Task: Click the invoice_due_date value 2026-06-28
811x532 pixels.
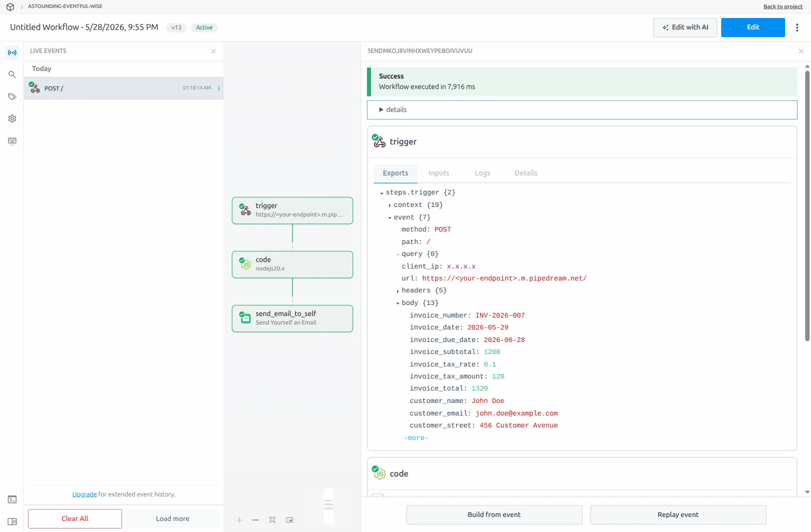Action: [504, 340]
